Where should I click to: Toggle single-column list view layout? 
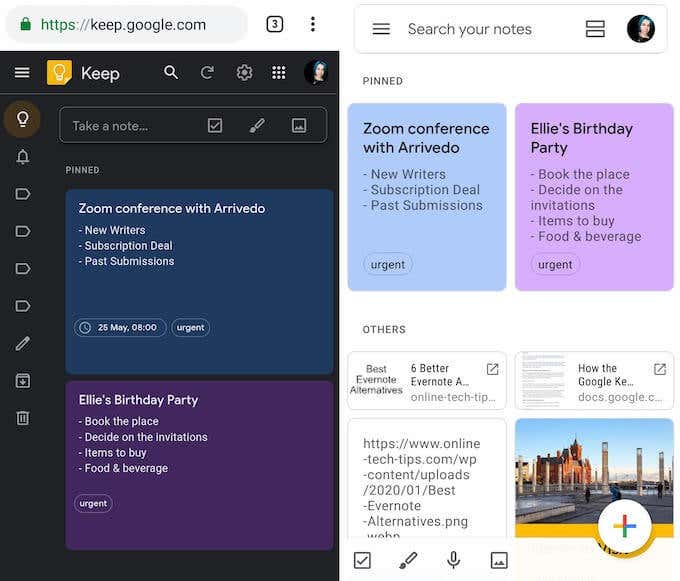point(595,29)
